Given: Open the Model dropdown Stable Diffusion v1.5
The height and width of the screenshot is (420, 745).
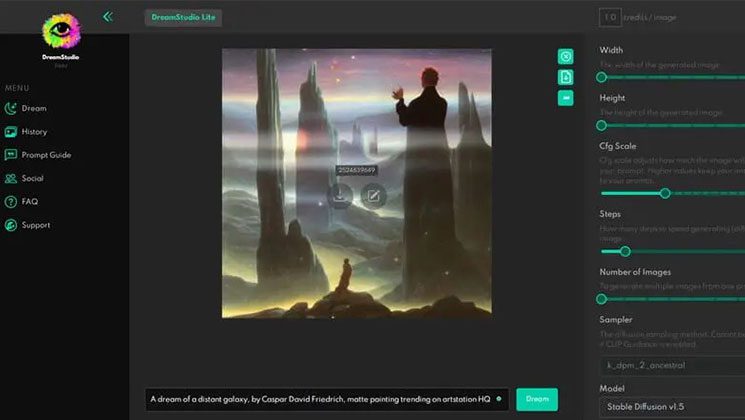Looking at the screenshot, I should [x=672, y=407].
